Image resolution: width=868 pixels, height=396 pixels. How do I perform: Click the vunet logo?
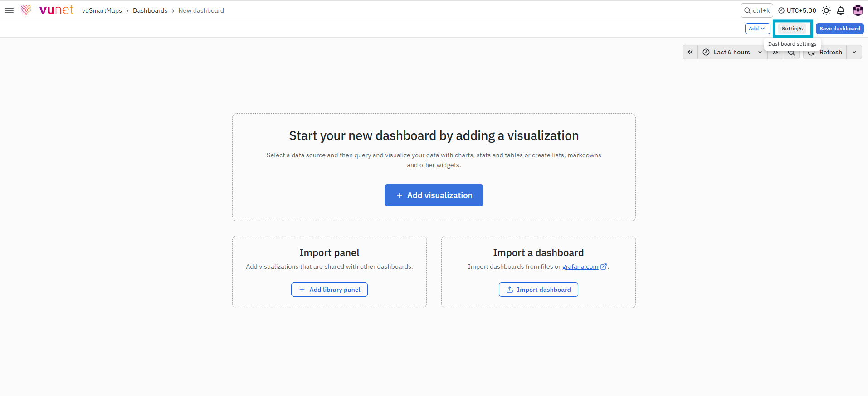point(48,10)
